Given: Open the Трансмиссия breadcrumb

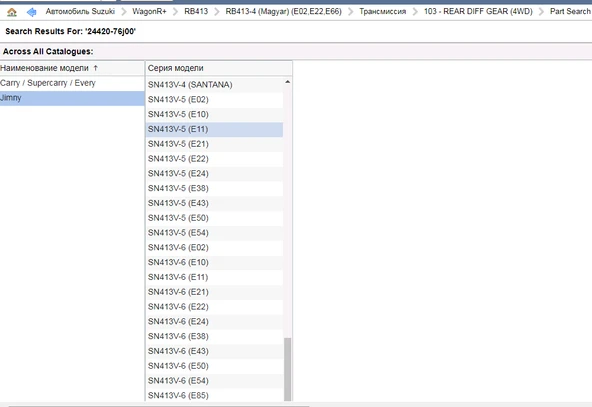Looking at the screenshot, I should pyautogui.click(x=382, y=11).
